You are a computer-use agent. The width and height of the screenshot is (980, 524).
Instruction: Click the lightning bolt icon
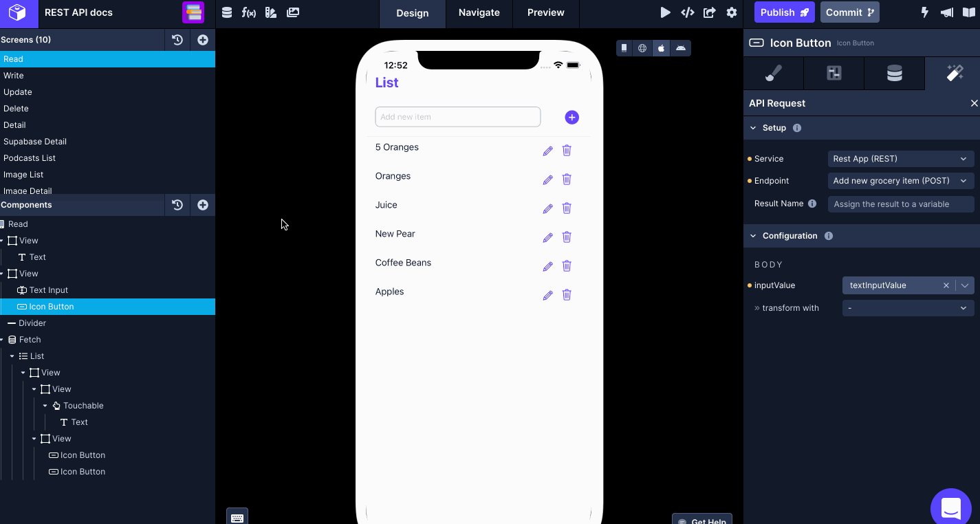[x=925, y=12]
